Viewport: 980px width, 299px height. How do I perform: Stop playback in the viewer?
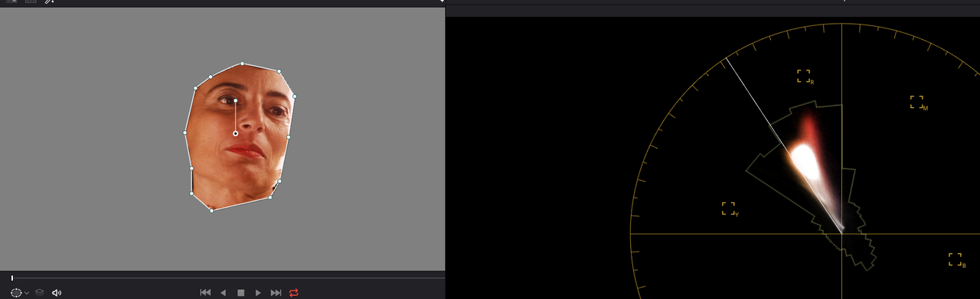point(240,292)
